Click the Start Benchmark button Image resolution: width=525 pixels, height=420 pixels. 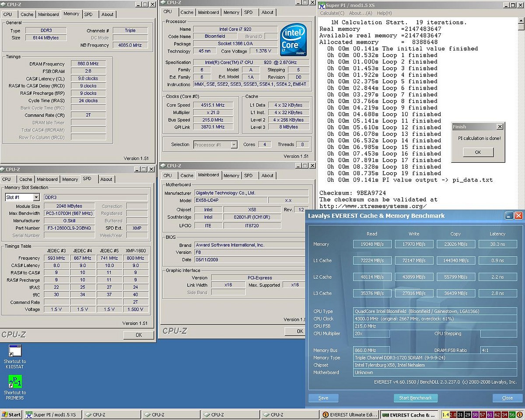point(415,398)
